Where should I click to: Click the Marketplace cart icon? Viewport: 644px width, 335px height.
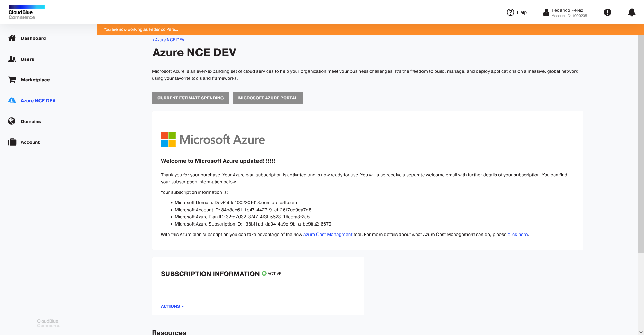(x=12, y=80)
